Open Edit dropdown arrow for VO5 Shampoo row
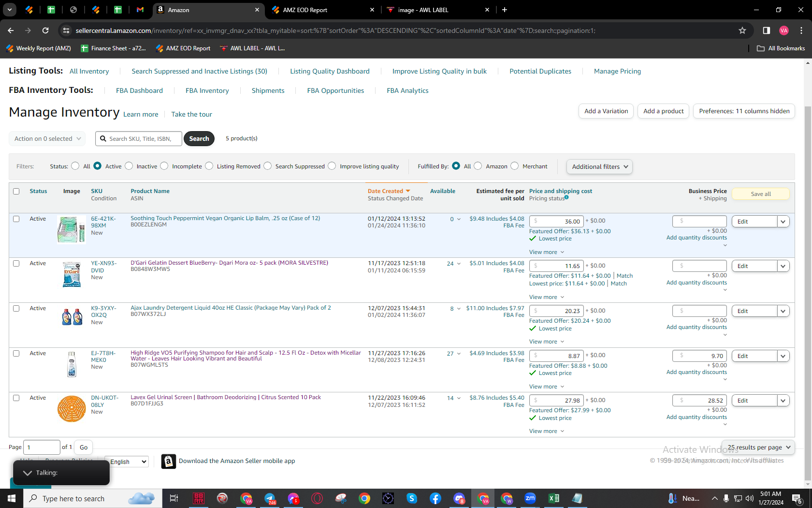 tap(783, 356)
